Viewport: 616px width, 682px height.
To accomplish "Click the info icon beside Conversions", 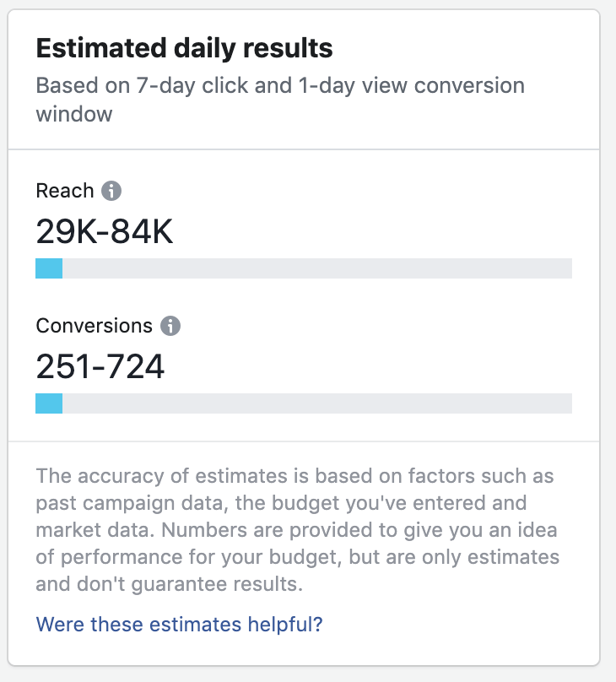I will 170,326.
